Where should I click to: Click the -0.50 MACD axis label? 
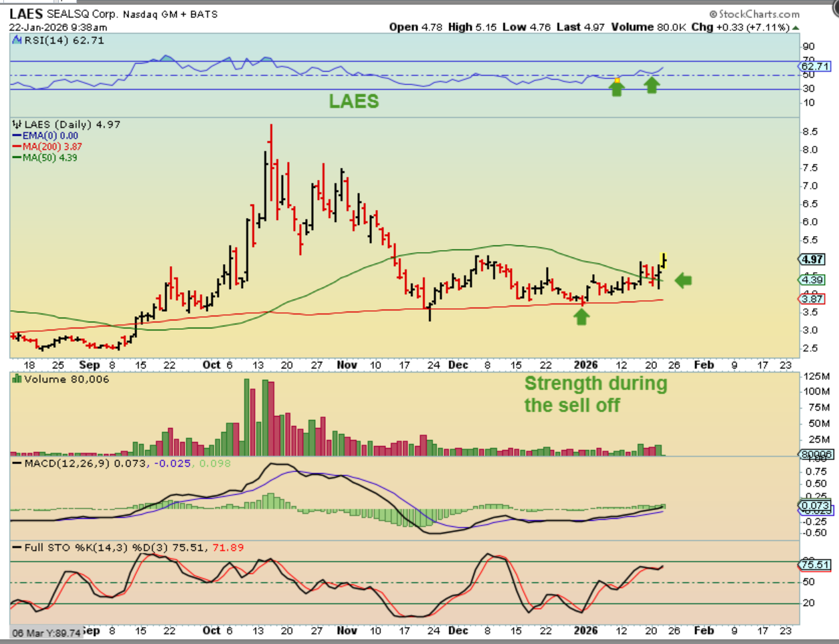814,532
